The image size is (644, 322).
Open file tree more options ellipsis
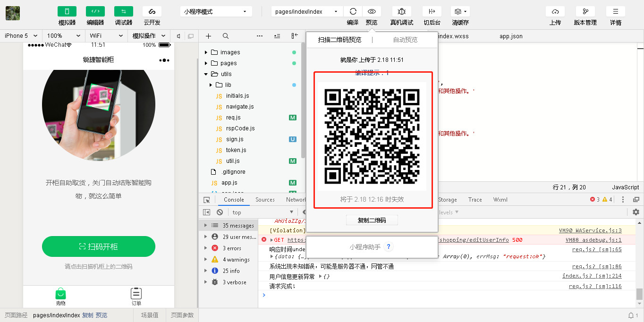[x=260, y=36]
